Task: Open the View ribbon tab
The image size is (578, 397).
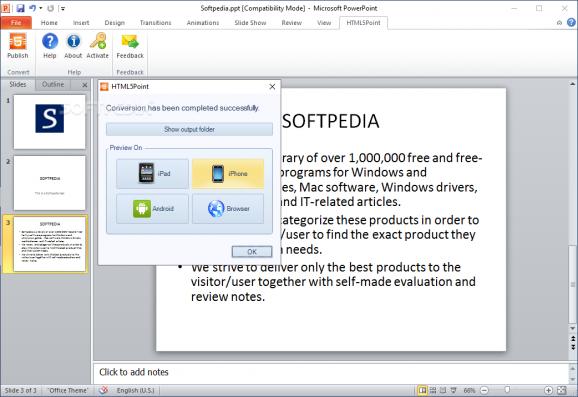Action: pos(324,23)
